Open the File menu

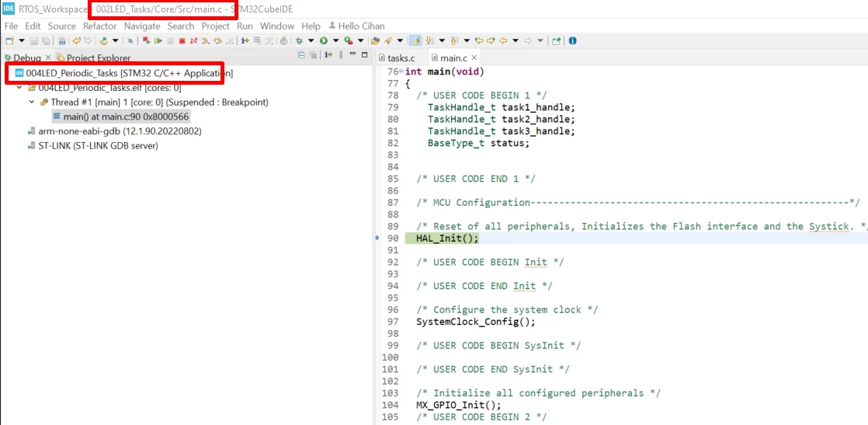click(x=11, y=26)
